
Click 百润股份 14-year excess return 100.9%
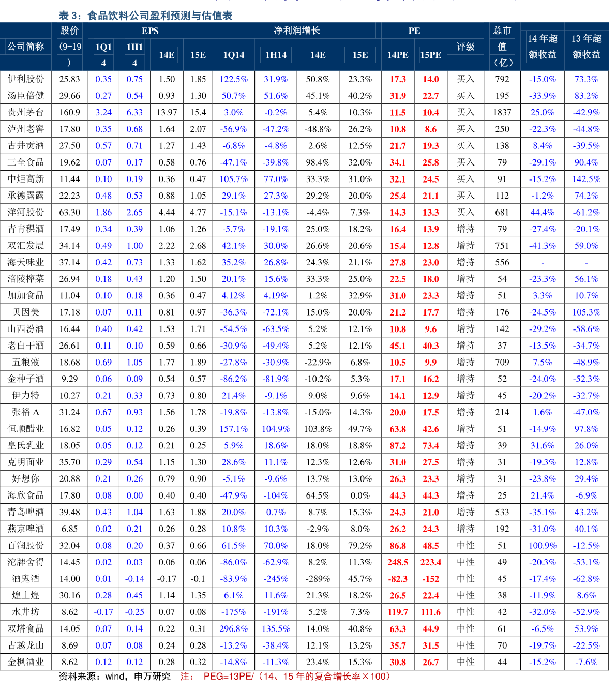click(543, 546)
